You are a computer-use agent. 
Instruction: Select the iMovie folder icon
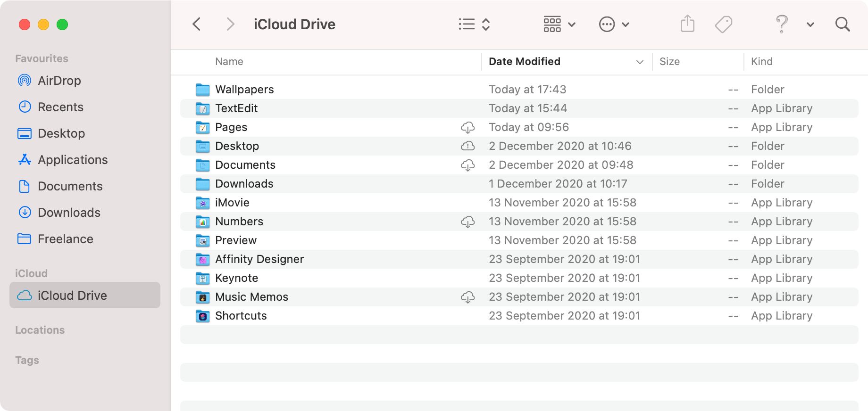203,203
